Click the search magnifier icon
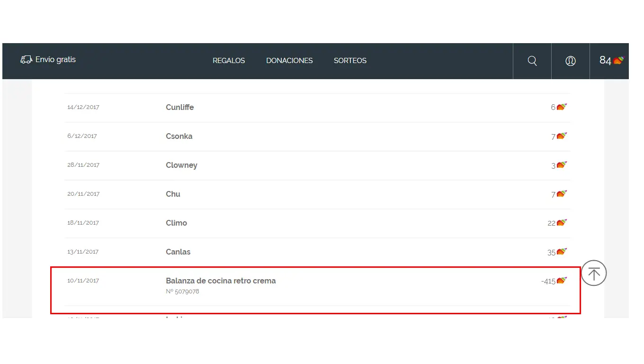Image resolution: width=644 pixels, height=364 pixels. pos(532,61)
